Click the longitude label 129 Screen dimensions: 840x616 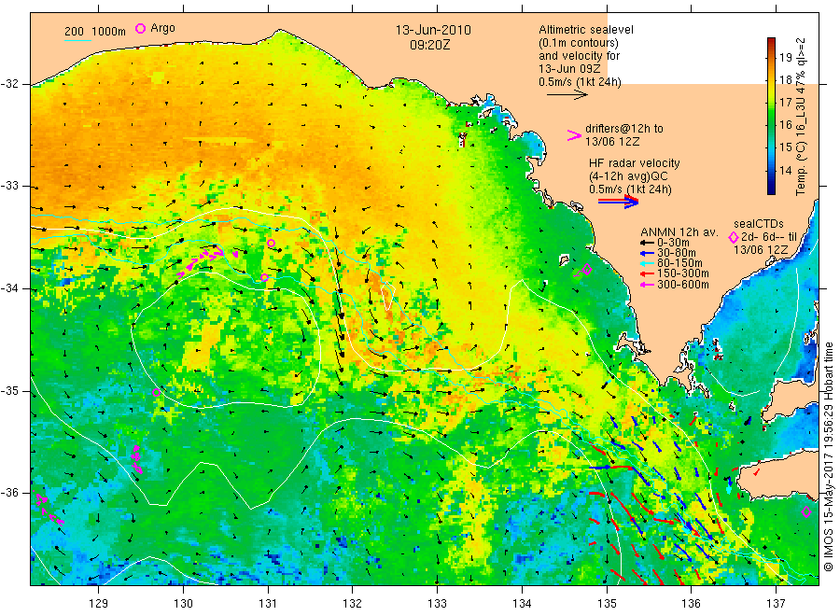[99, 603]
